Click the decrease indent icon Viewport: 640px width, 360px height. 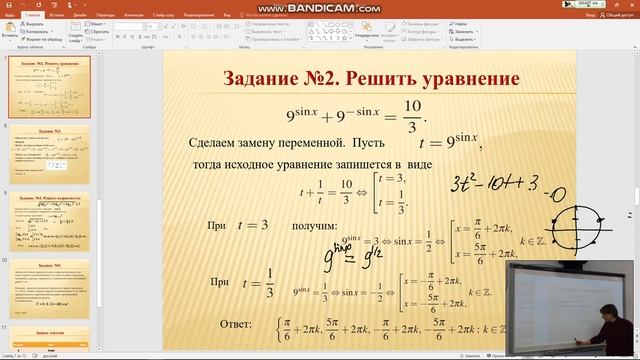point(219,27)
